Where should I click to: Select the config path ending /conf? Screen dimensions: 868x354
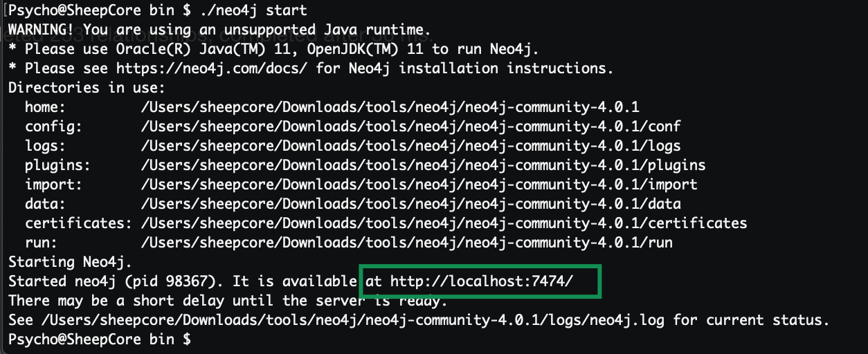pos(411,127)
